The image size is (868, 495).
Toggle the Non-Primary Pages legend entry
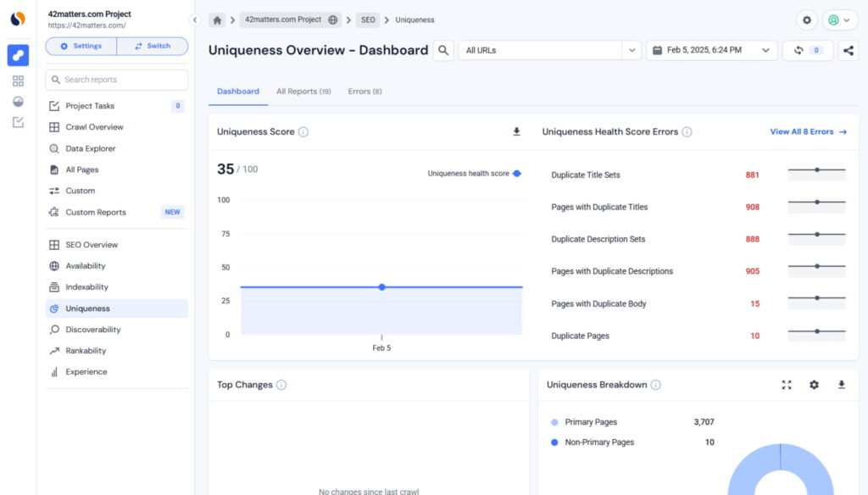point(596,442)
